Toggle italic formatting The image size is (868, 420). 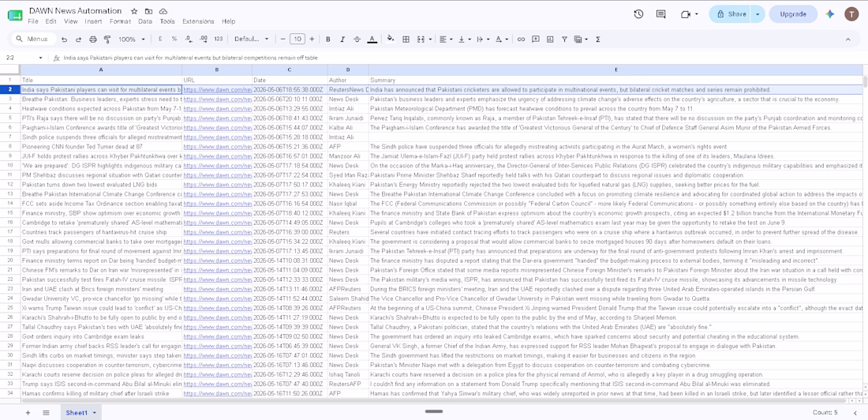[342, 39]
